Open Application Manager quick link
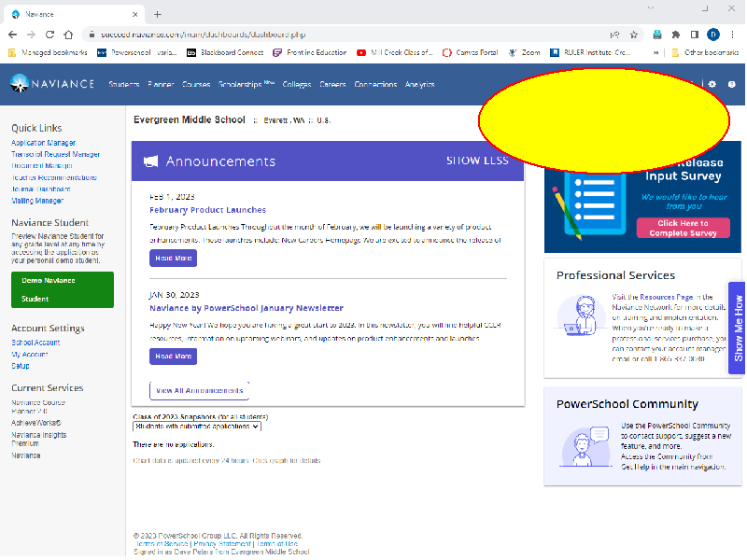This screenshot has height=560, width=747. point(43,143)
